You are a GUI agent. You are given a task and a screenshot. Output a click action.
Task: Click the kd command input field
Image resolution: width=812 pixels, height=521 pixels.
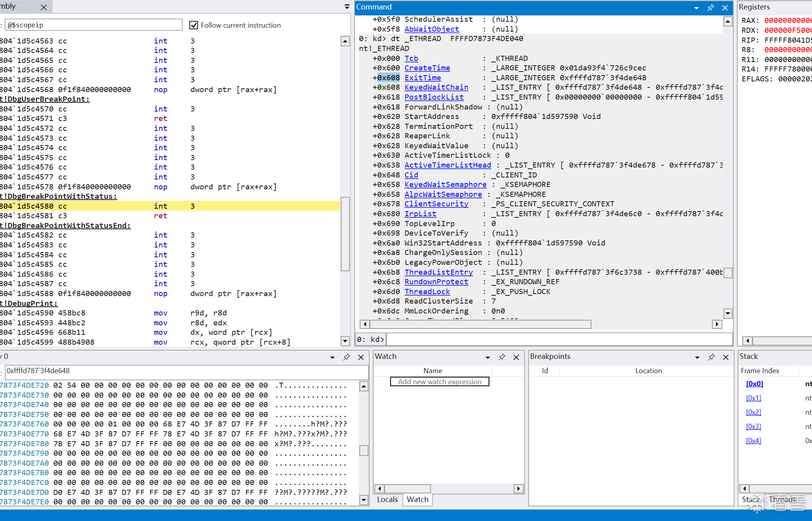(558, 339)
